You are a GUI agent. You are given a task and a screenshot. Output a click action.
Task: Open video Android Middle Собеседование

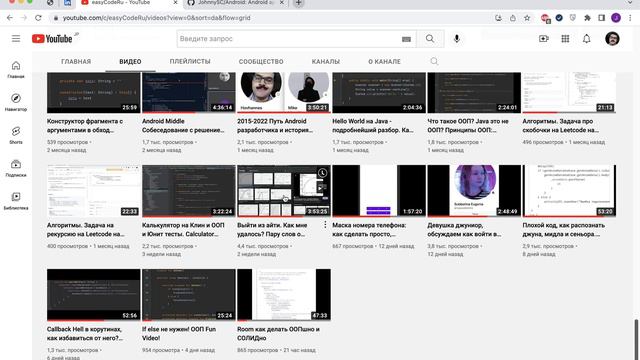(183, 126)
